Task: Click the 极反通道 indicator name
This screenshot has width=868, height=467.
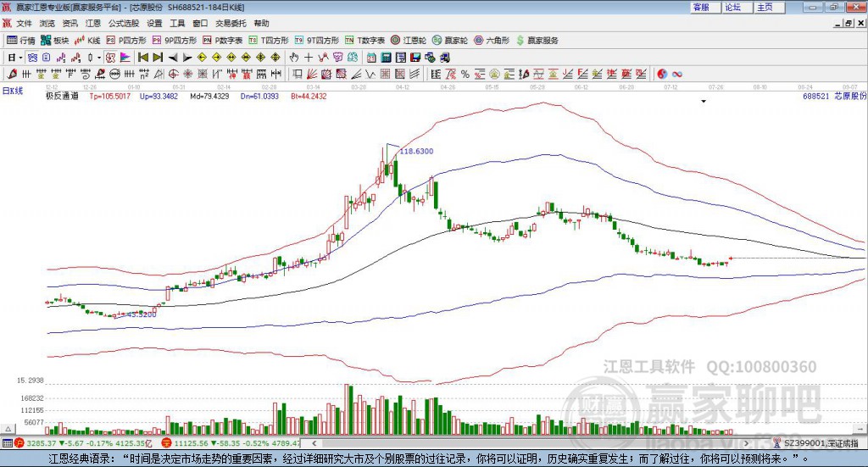Action: 62,96
